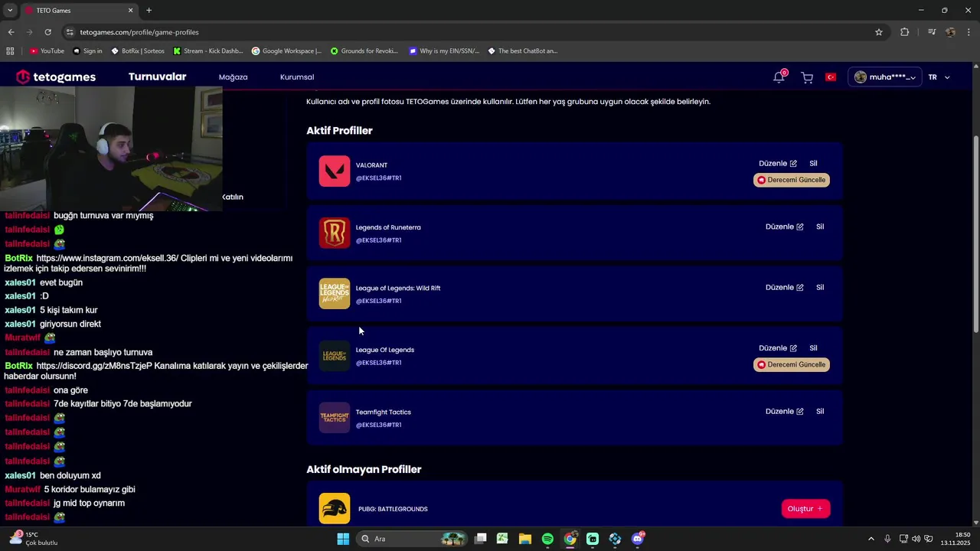Click the PUBG: BATTLEGROUNDS game icon
The image size is (980, 551).
[335, 509]
